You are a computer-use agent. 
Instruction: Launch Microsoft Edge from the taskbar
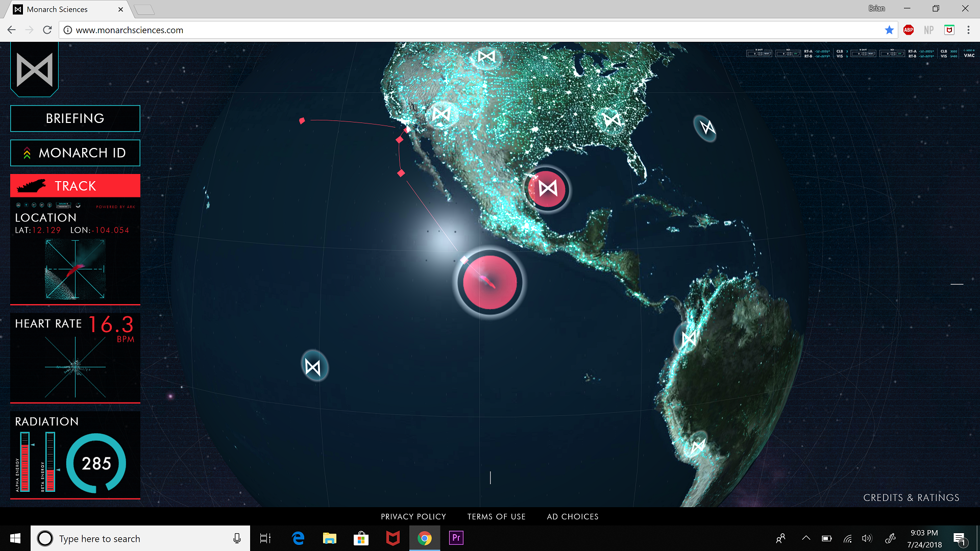click(298, 538)
